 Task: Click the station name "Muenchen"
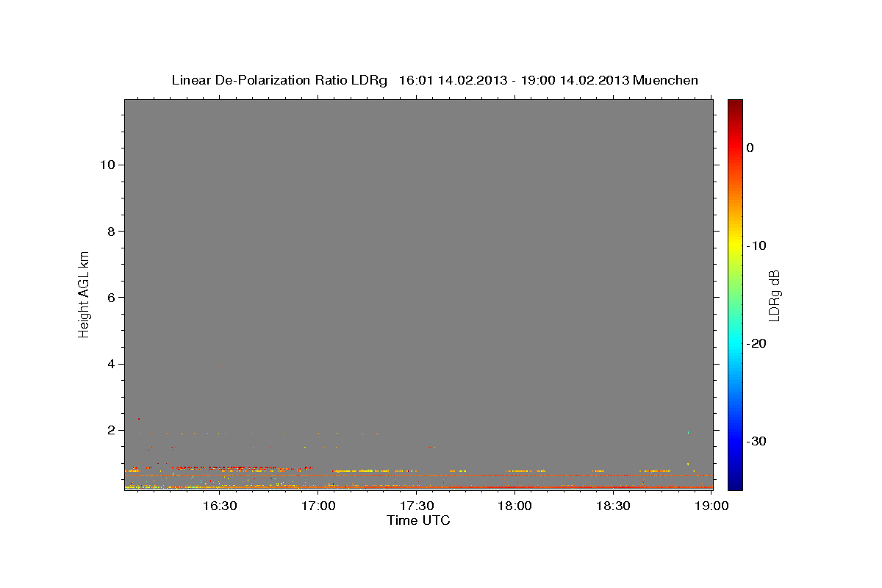point(665,80)
